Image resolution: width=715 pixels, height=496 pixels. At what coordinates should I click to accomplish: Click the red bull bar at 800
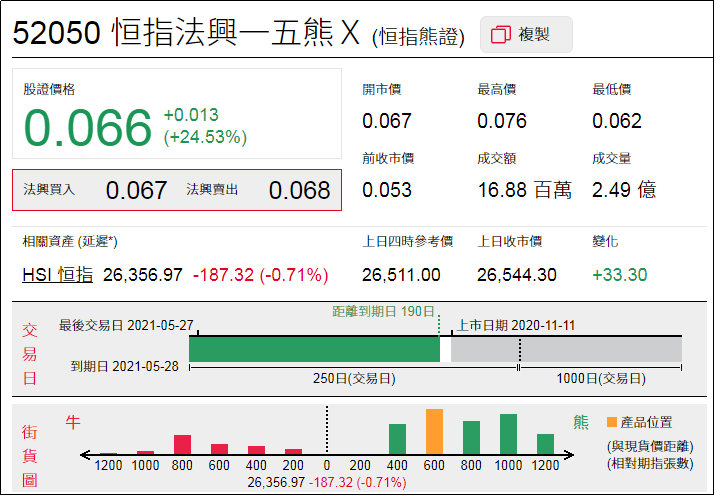coord(182,444)
